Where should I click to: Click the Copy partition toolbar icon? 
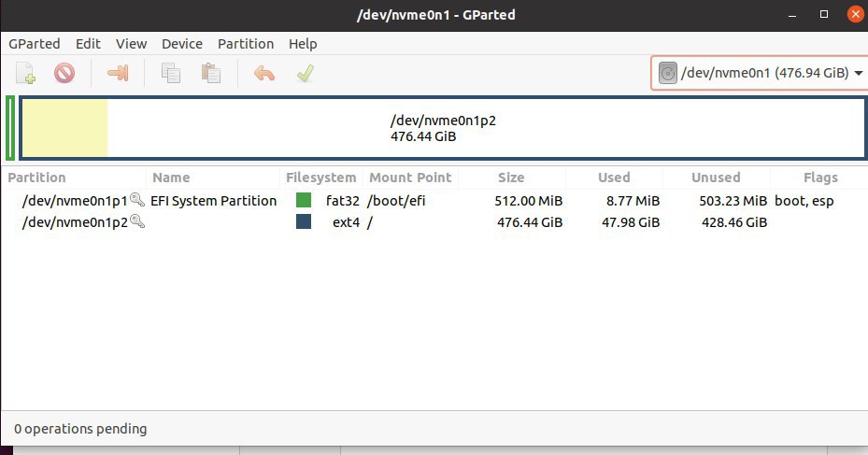(x=170, y=73)
